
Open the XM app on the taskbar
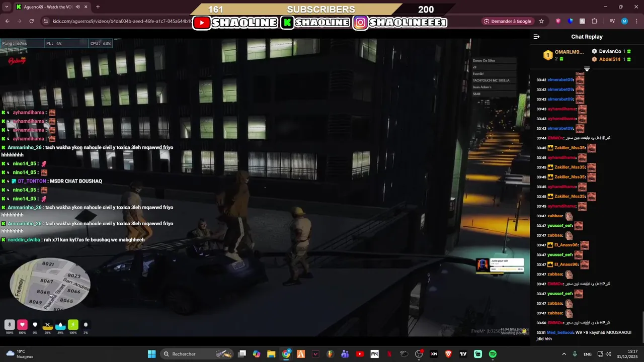pos(434,354)
